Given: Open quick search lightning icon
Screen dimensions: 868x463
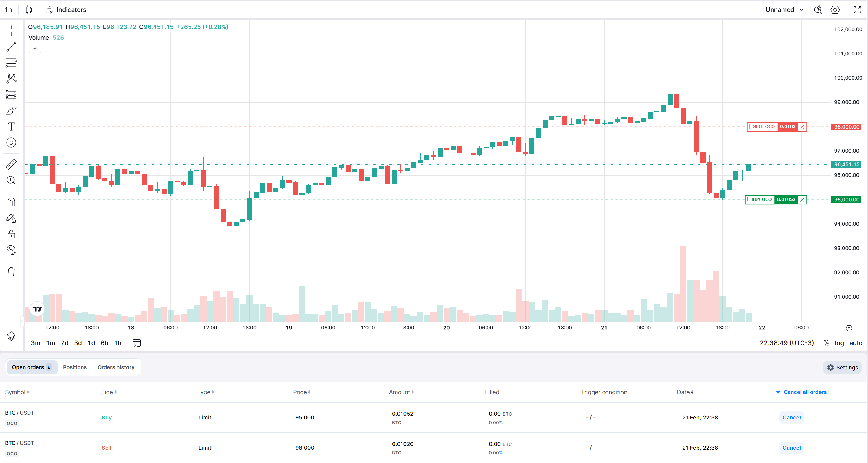Looking at the screenshot, I should (818, 10).
